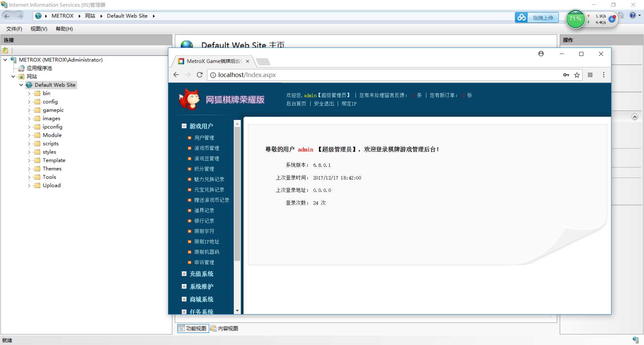The image size is (644, 345).
Task: Click the blue plus badge on speed widget
Action: pyautogui.click(x=612, y=19)
